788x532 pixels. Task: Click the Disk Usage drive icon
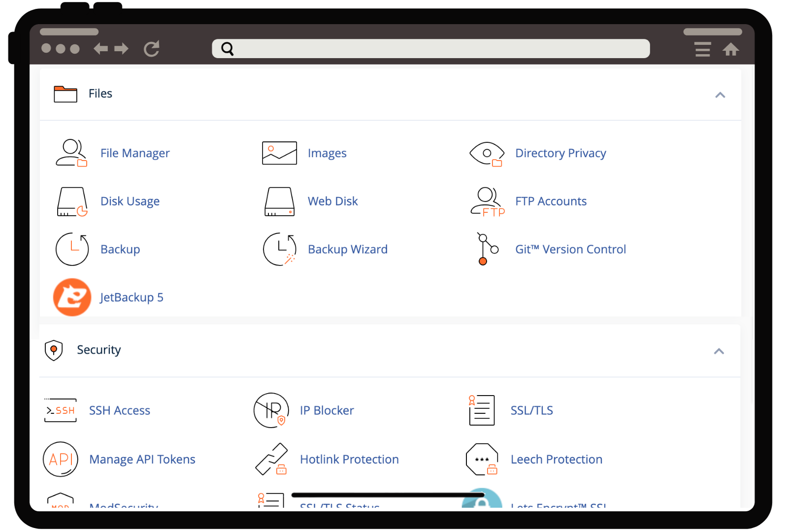click(x=72, y=201)
